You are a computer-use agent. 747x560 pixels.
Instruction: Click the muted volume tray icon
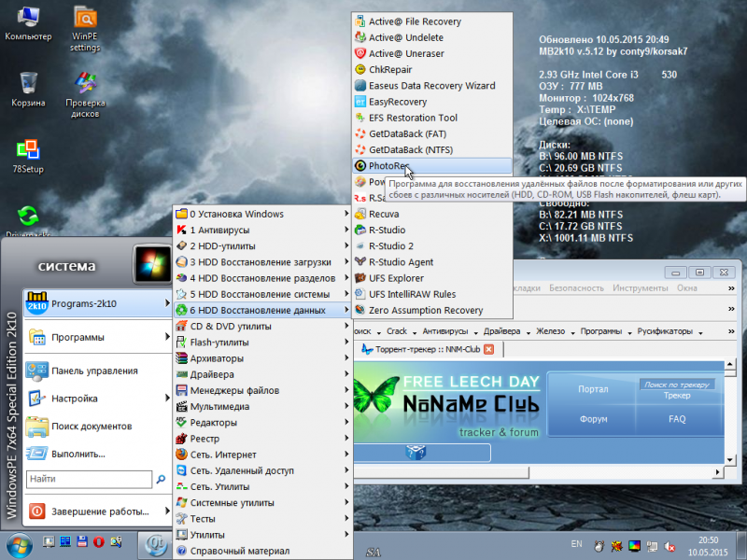click(x=669, y=546)
